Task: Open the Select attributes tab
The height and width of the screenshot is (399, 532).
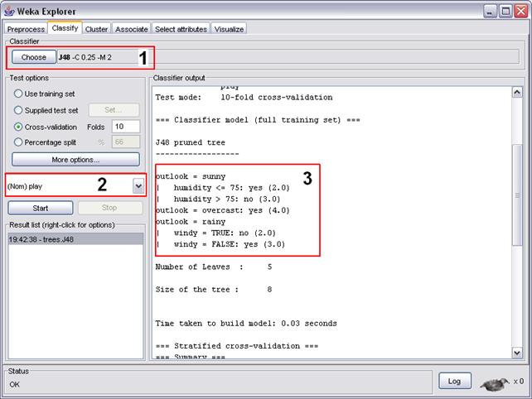Action: (x=181, y=29)
